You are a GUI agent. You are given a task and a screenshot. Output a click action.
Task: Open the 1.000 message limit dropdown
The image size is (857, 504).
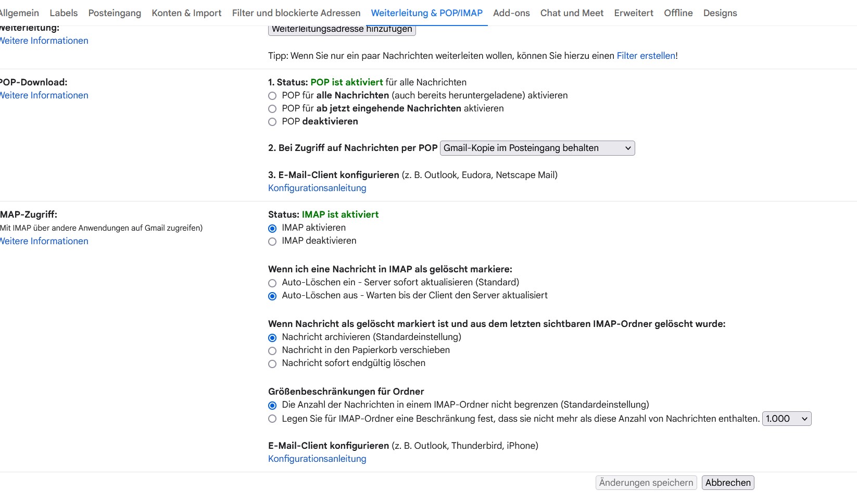pyautogui.click(x=787, y=419)
